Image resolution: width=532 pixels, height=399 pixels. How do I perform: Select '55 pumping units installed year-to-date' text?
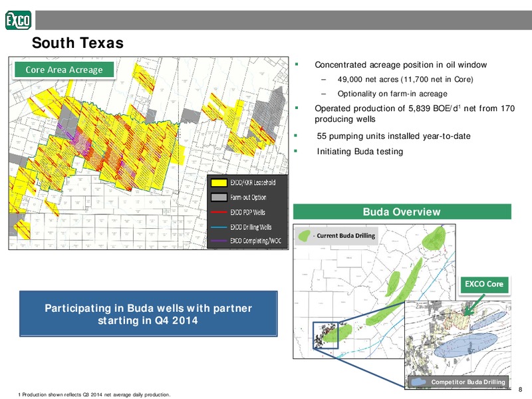click(394, 136)
